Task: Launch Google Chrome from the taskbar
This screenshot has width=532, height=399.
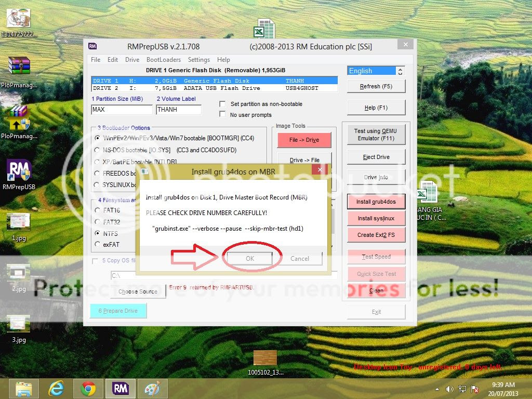Action: tap(88, 389)
